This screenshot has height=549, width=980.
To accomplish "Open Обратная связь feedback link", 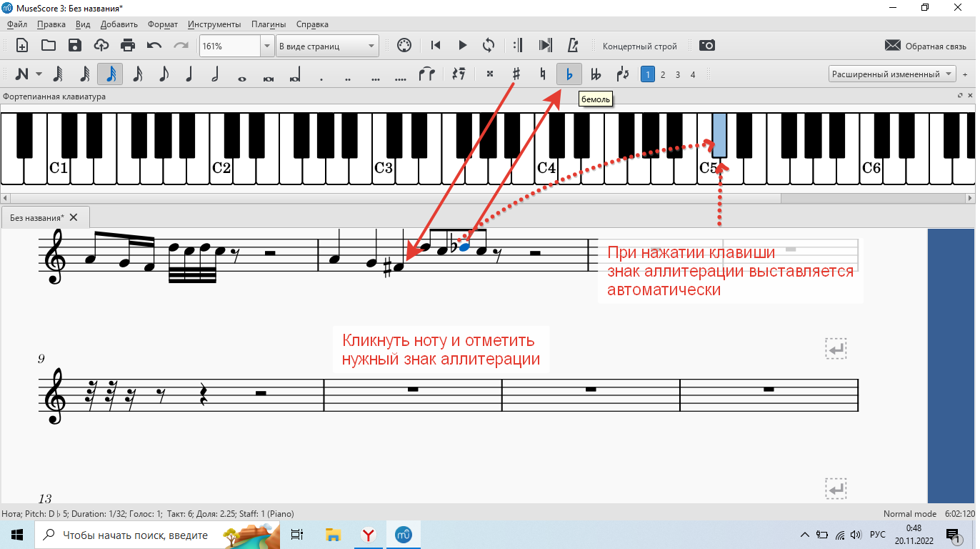I will (x=925, y=46).
